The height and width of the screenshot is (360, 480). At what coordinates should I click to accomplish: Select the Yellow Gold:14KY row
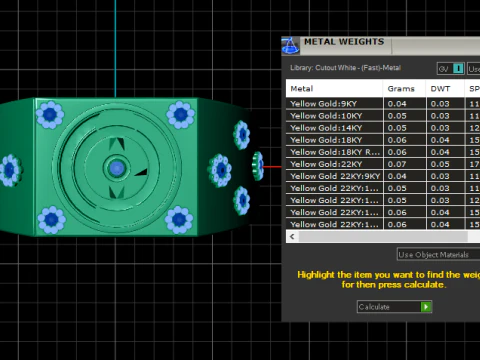pyautogui.click(x=383, y=128)
